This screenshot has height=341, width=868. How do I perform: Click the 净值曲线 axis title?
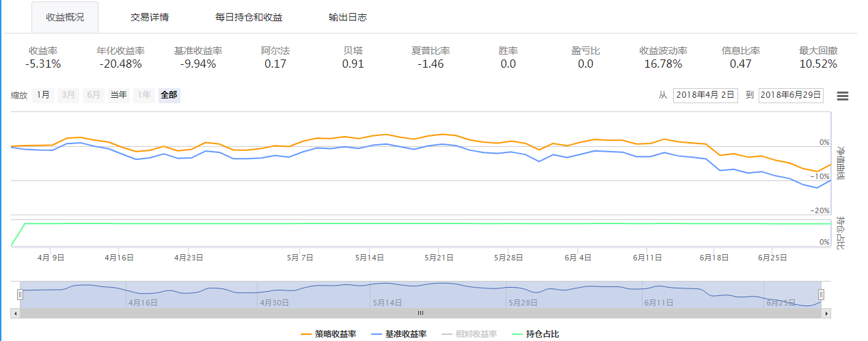coord(841,163)
